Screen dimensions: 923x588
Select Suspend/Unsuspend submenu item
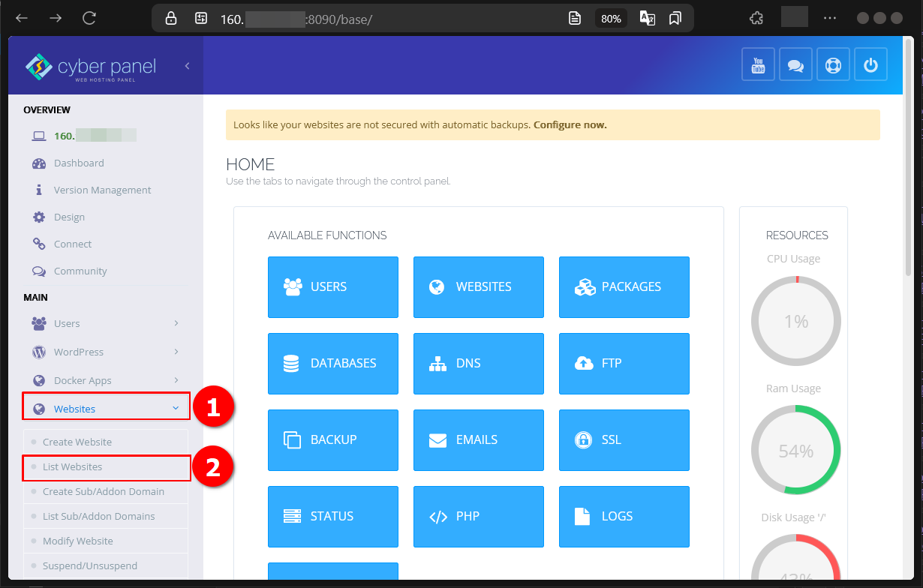pos(105,565)
